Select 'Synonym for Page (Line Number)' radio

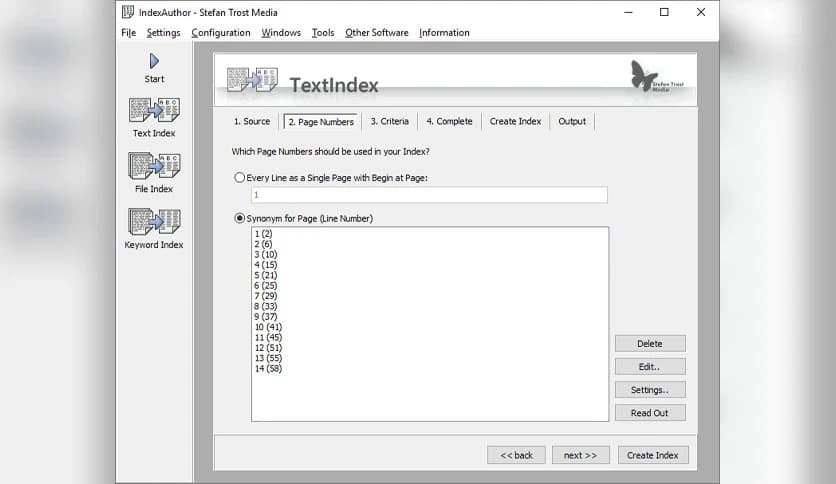tap(239, 218)
